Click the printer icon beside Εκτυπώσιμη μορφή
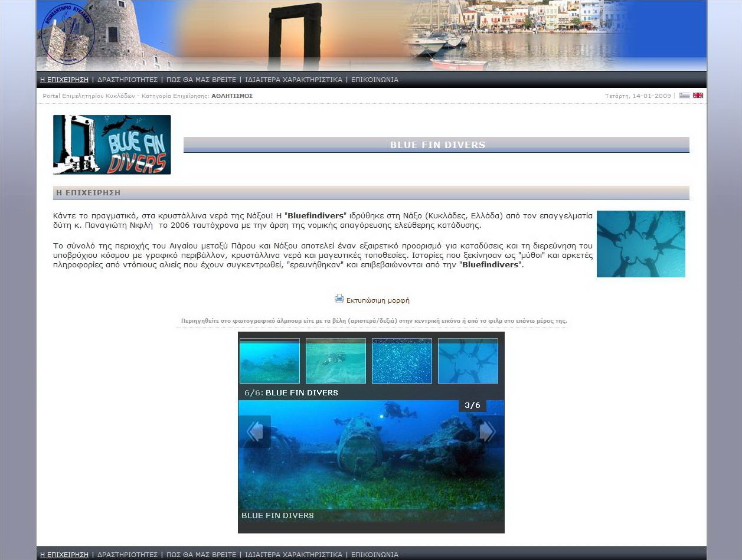 point(339,299)
